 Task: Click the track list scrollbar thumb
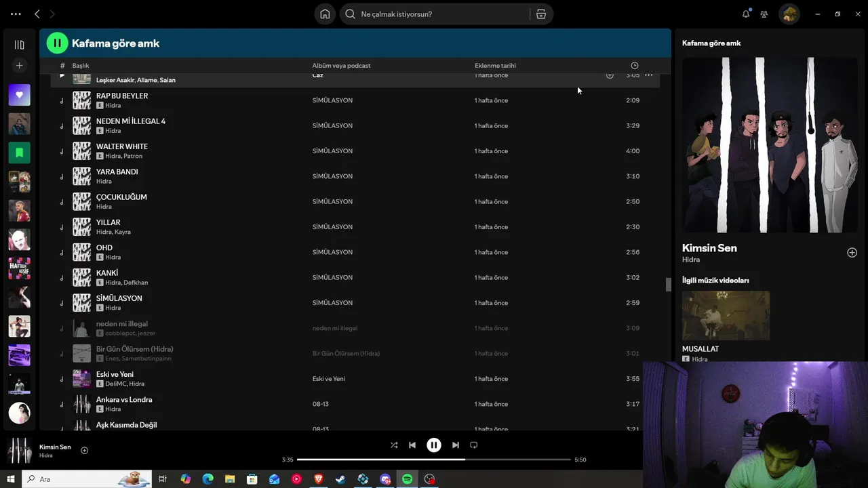668,285
